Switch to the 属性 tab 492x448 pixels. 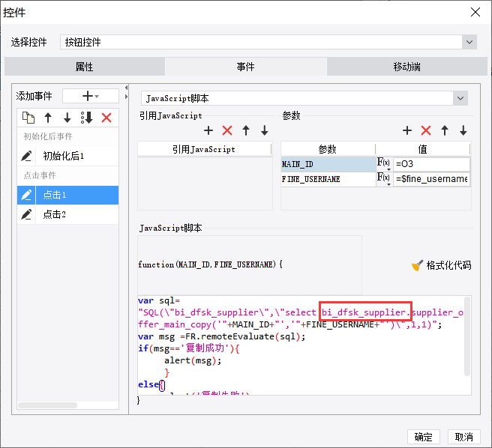tap(85, 67)
